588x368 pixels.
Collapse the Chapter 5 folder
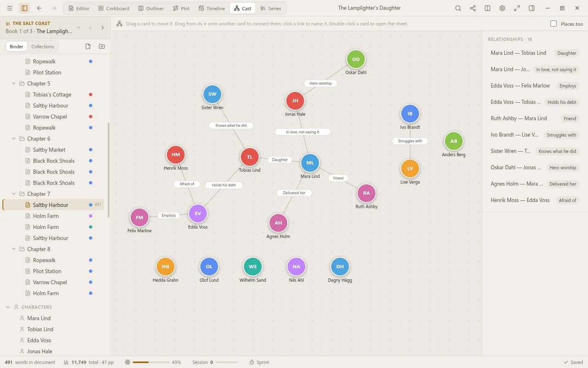tap(13, 83)
